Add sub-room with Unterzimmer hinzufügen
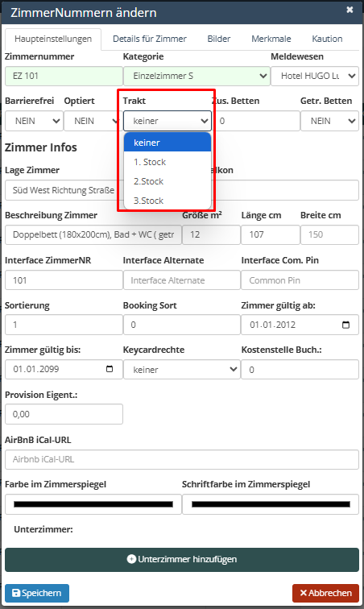This screenshot has height=609, width=364. (x=182, y=560)
